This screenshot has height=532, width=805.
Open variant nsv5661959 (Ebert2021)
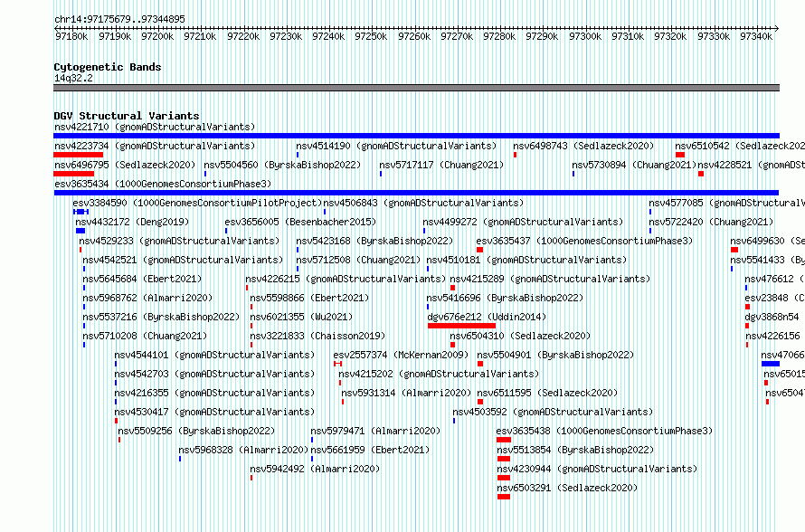tap(370, 450)
